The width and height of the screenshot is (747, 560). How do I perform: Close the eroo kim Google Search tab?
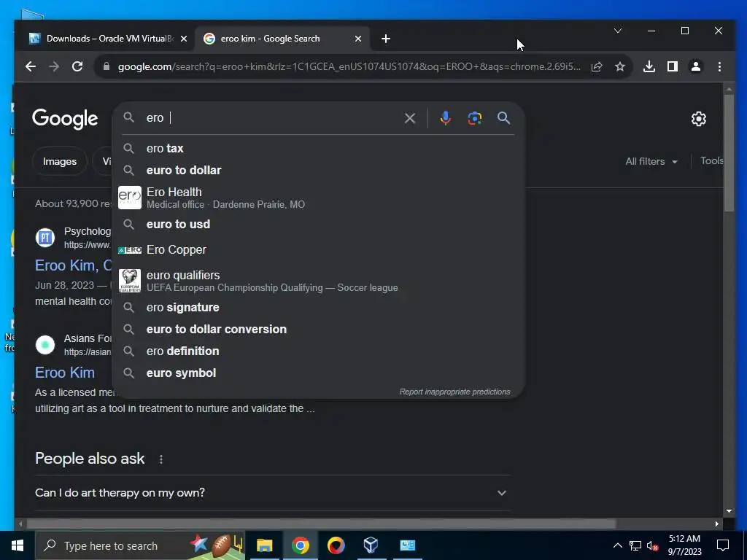click(x=358, y=39)
